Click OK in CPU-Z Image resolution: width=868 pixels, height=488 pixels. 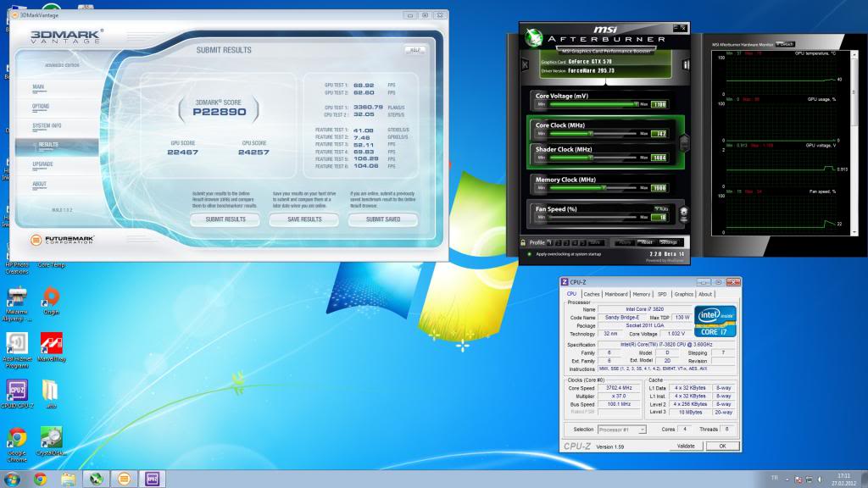[x=722, y=446]
